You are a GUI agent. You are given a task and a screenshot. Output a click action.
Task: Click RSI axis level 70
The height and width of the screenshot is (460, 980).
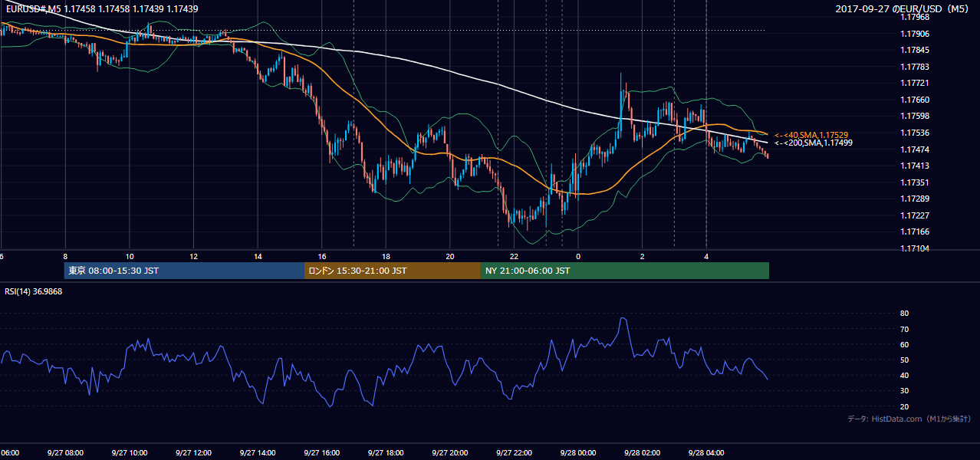pyautogui.click(x=905, y=329)
